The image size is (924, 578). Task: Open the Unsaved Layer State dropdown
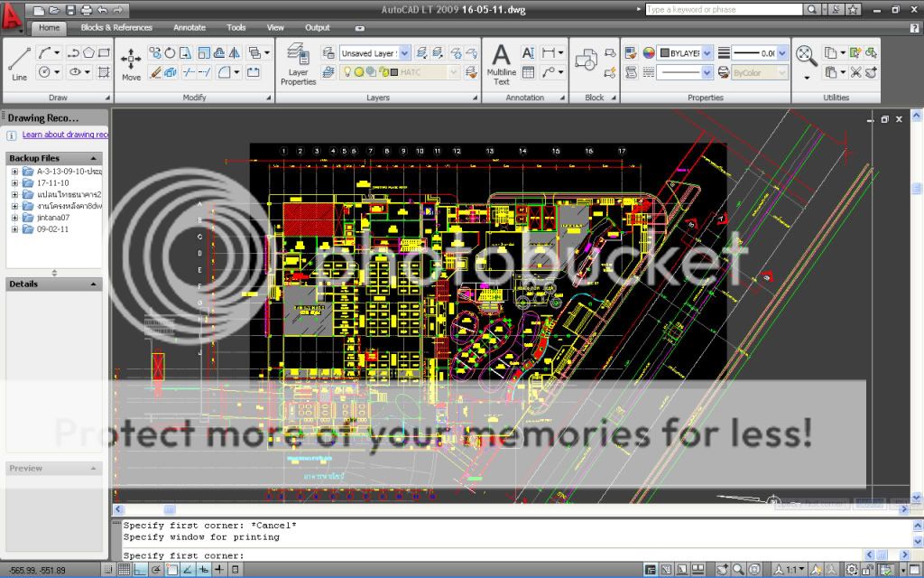click(374, 53)
